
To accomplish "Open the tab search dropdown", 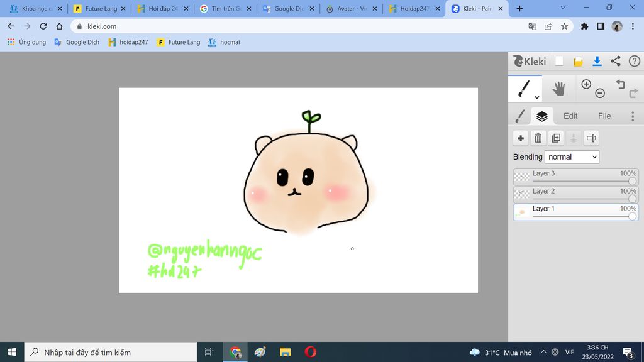I will (x=563, y=8).
